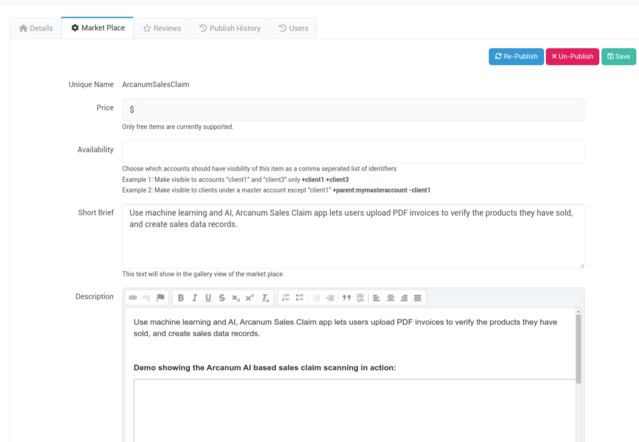
Task: Go to the Users tab
Action: (x=293, y=28)
